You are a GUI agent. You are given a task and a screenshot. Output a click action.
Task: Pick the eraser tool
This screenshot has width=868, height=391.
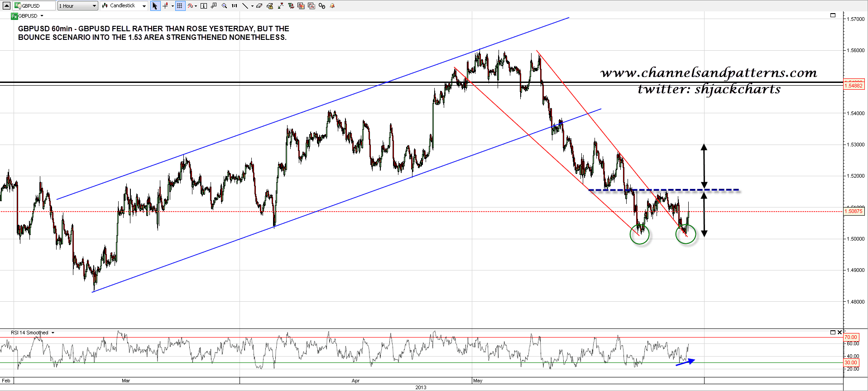click(x=259, y=6)
